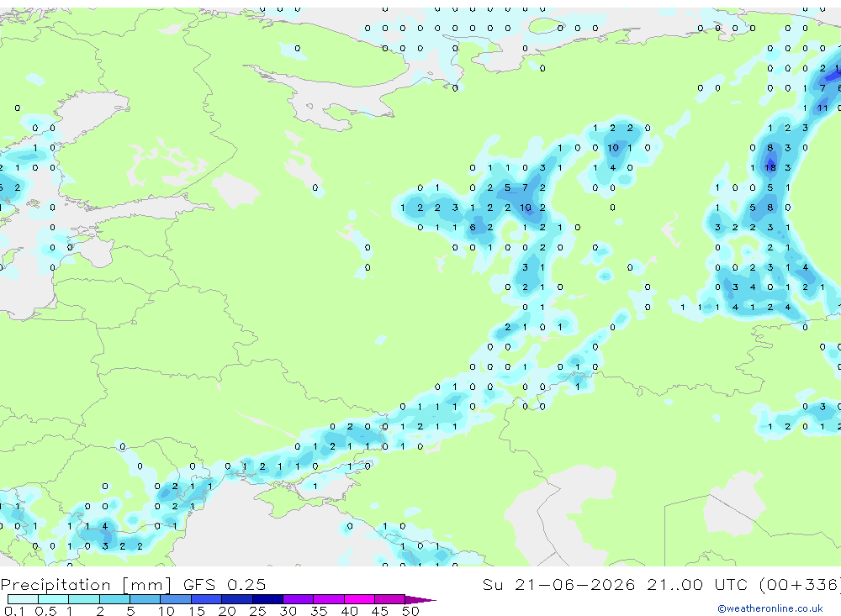Viewport: 841px width, 616px height.
Task: Click the "Precipitation" title word
Action: tap(56, 584)
